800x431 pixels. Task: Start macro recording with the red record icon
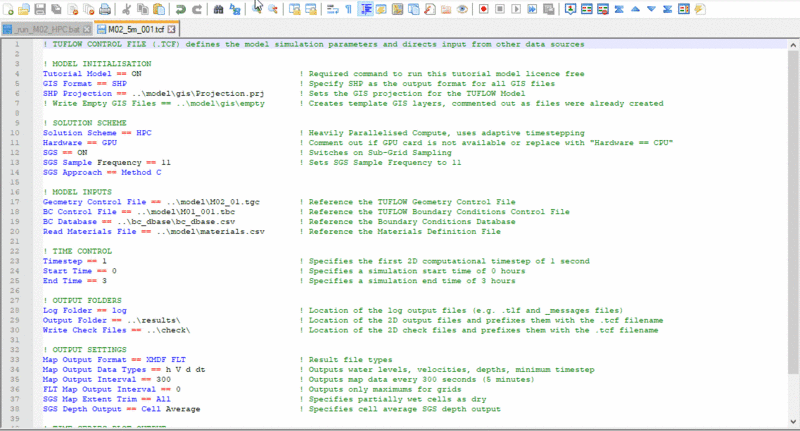pos(483,9)
